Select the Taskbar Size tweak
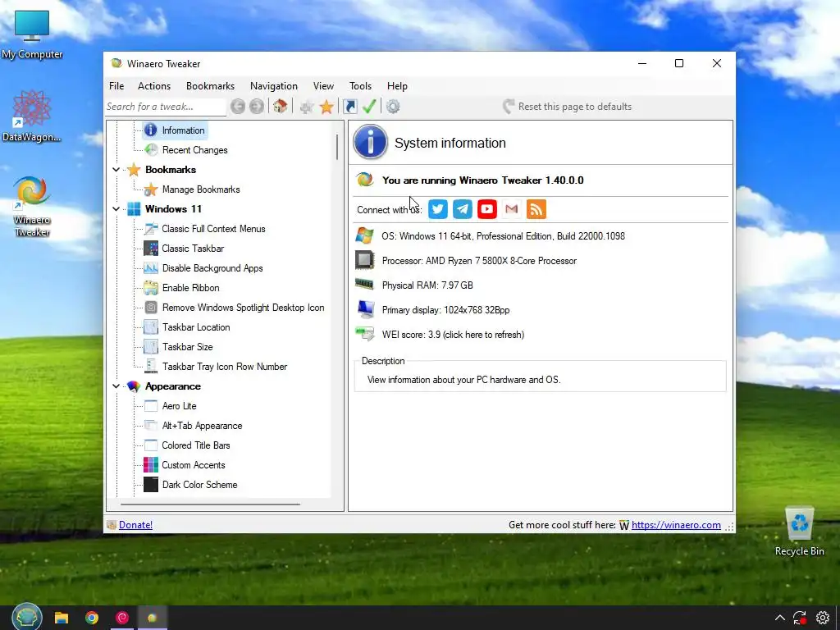The height and width of the screenshot is (630, 840). pos(188,347)
